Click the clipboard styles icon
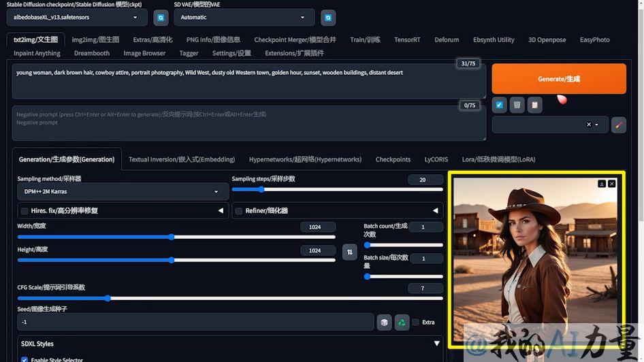The height and width of the screenshot is (362, 644). pos(534,105)
